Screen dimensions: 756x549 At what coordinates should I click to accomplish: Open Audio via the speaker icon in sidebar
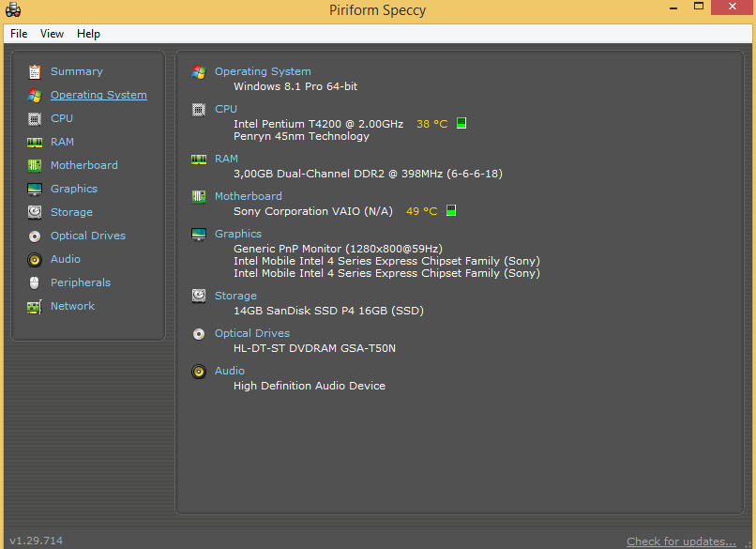point(35,259)
